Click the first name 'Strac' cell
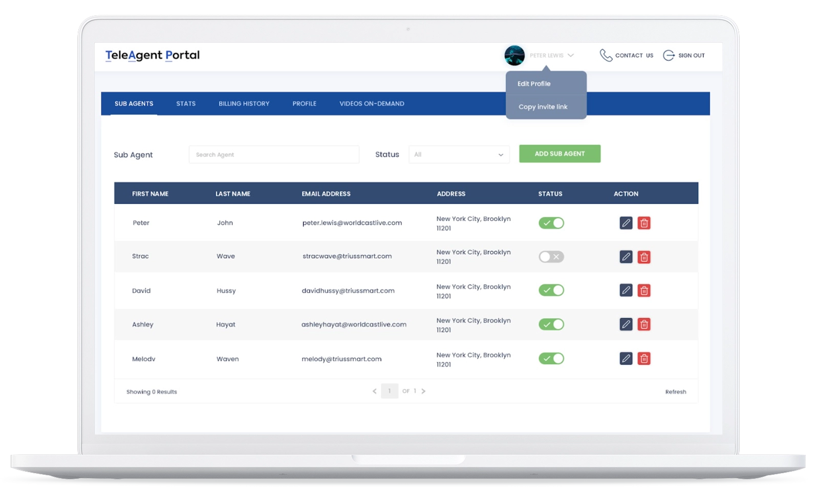This screenshot has width=819, height=504. tap(140, 256)
